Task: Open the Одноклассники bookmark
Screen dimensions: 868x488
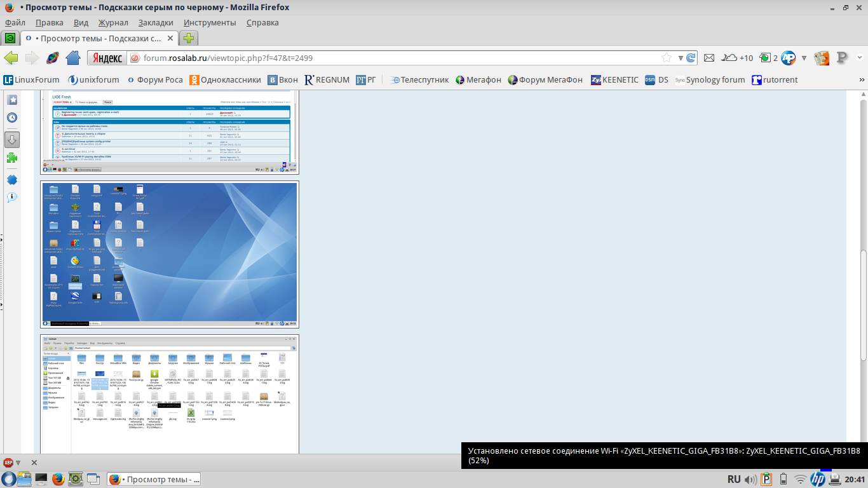Action: 226,79
